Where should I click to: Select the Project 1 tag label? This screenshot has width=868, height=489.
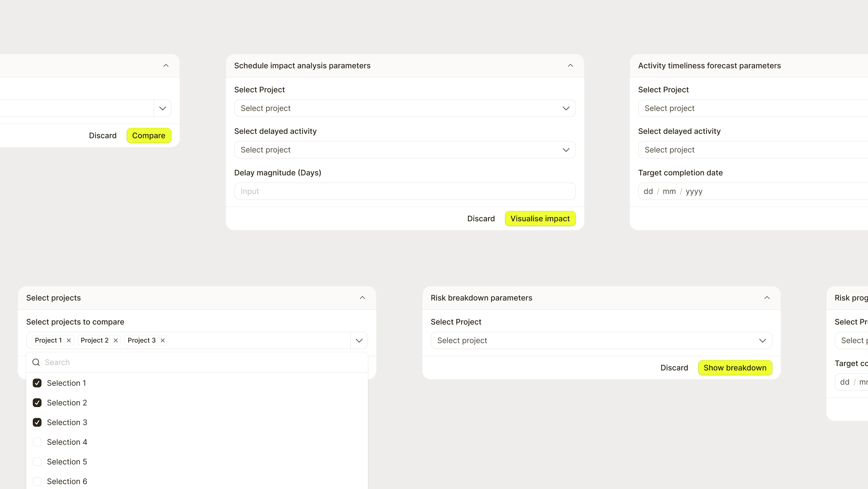pyautogui.click(x=48, y=340)
